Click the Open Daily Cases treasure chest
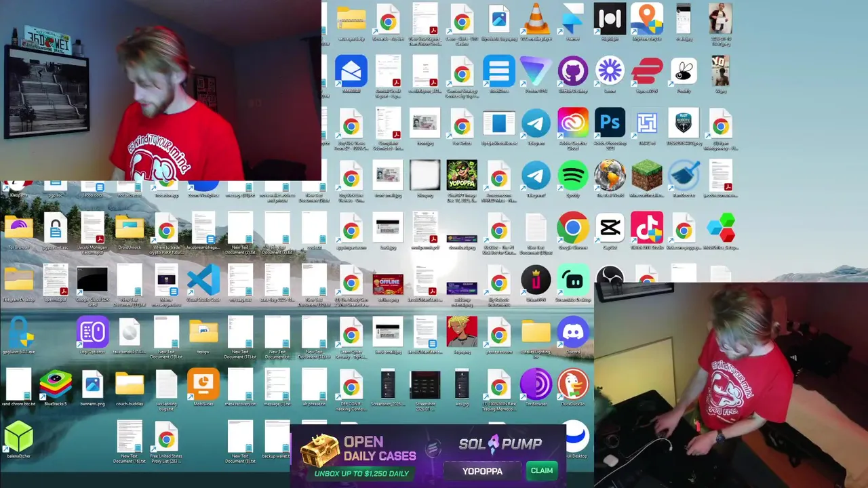Viewport: 868px width, 488px height. [x=320, y=451]
